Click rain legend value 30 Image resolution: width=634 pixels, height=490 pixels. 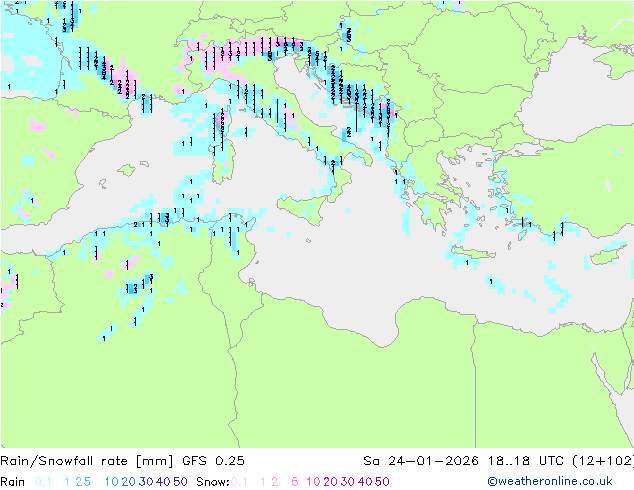pyautogui.click(x=146, y=482)
